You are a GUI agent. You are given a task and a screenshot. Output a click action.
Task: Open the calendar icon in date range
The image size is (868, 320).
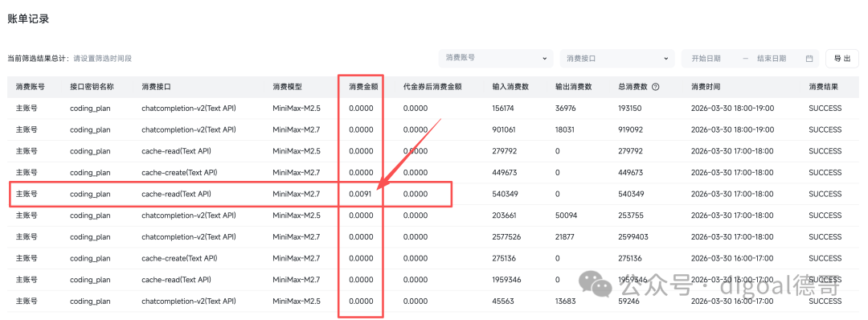coord(809,58)
